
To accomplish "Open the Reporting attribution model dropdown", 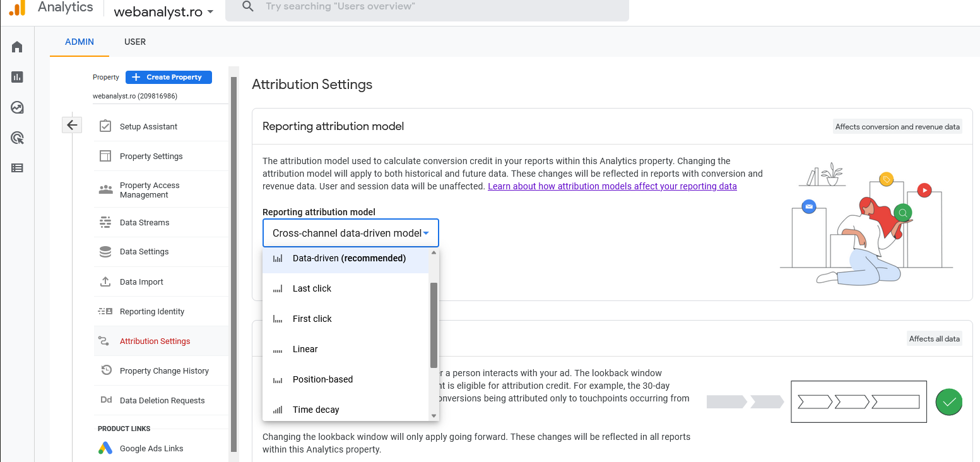I will point(351,233).
